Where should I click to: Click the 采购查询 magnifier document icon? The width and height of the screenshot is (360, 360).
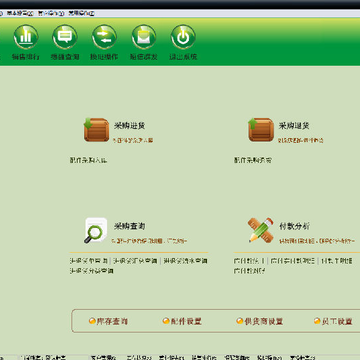[x=96, y=230]
